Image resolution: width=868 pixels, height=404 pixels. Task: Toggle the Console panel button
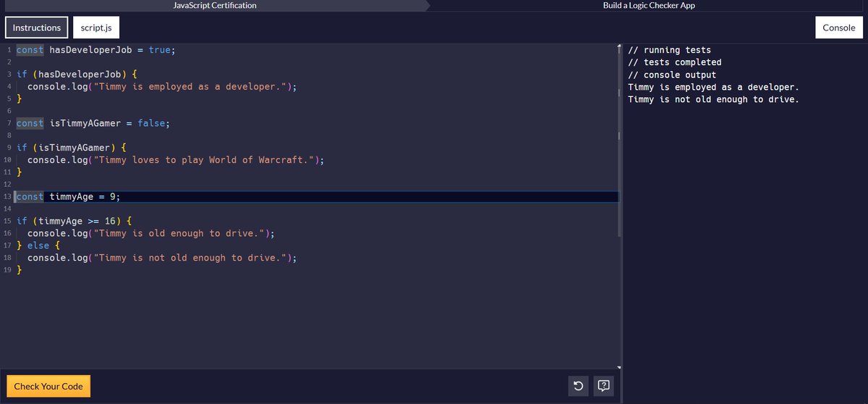coord(839,28)
